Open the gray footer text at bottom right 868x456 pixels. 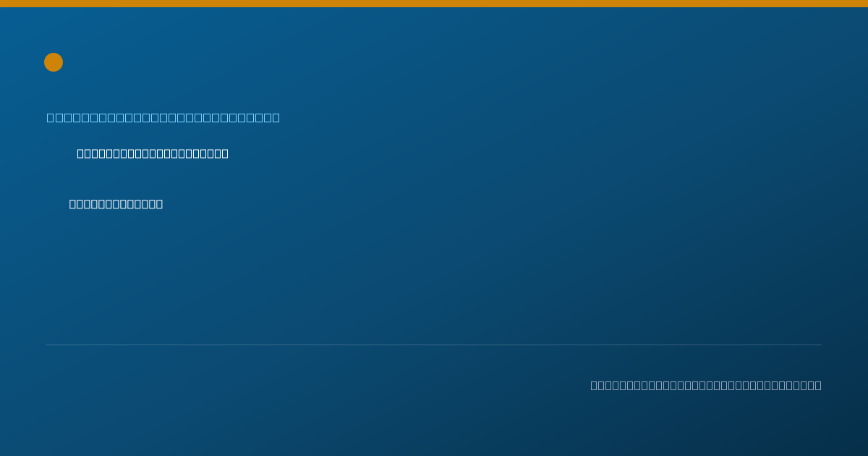[706, 385]
